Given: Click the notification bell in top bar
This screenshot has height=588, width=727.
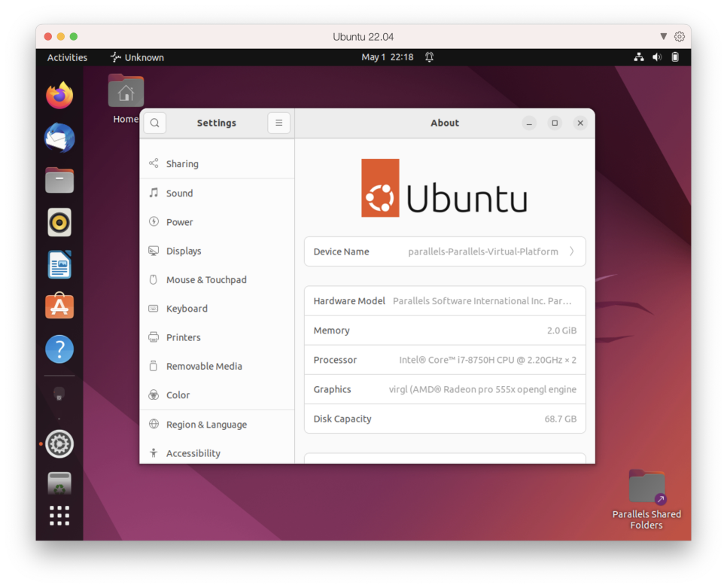Looking at the screenshot, I should tap(429, 57).
